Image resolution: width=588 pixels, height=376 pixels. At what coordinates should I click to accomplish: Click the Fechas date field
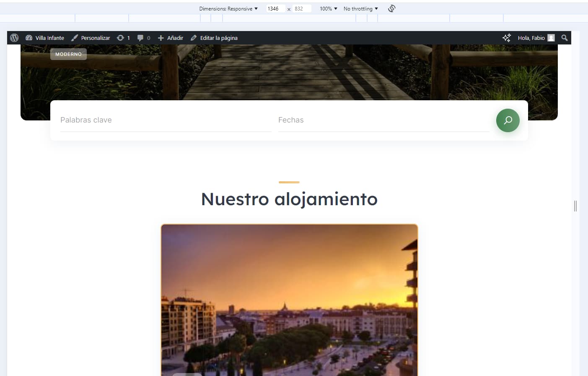(x=384, y=120)
